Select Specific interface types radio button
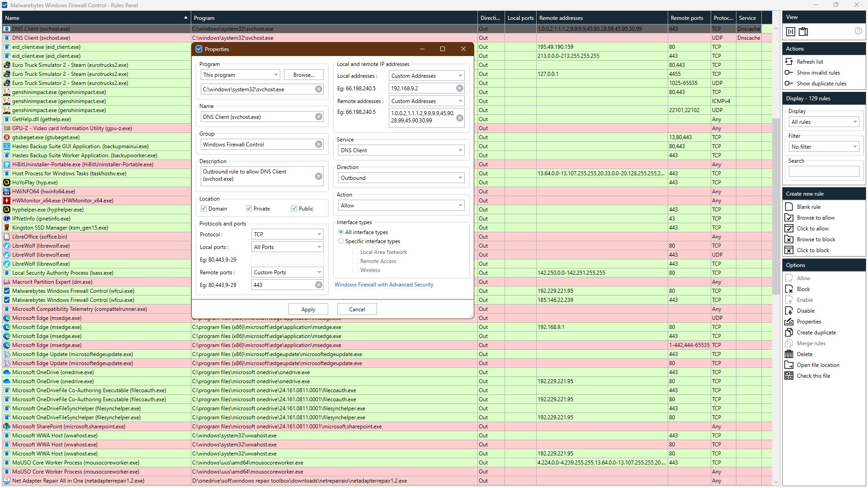Viewport: 868px width, 488px height. (x=341, y=241)
